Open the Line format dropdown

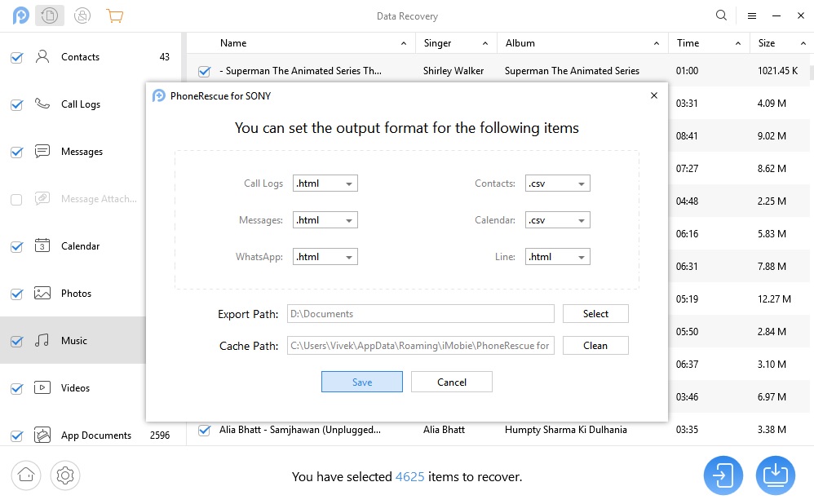pos(558,257)
